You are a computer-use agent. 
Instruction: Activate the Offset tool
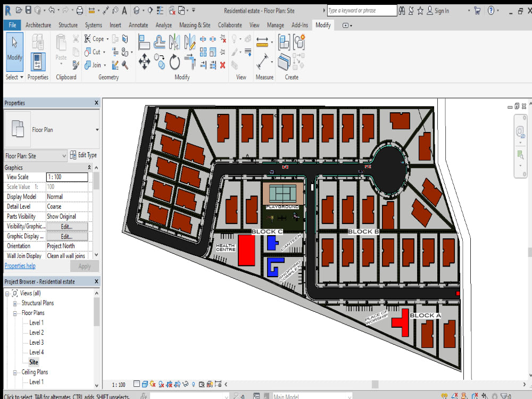160,40
